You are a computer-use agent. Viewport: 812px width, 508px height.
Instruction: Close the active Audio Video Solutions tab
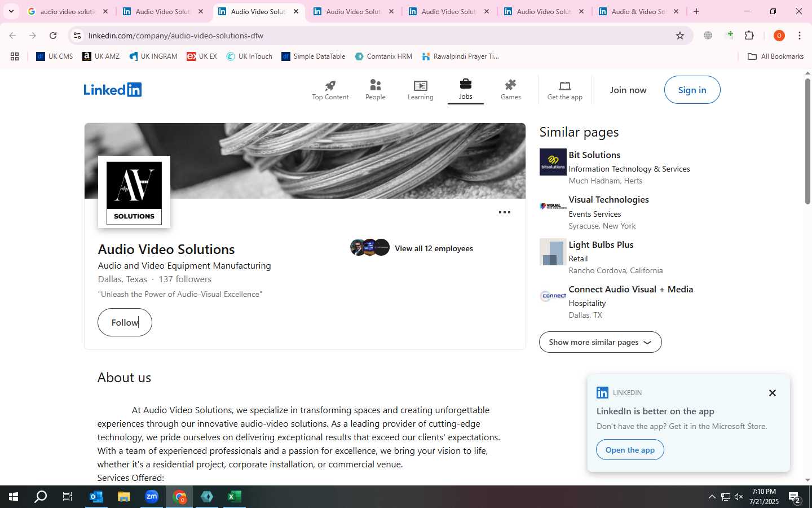296,11
